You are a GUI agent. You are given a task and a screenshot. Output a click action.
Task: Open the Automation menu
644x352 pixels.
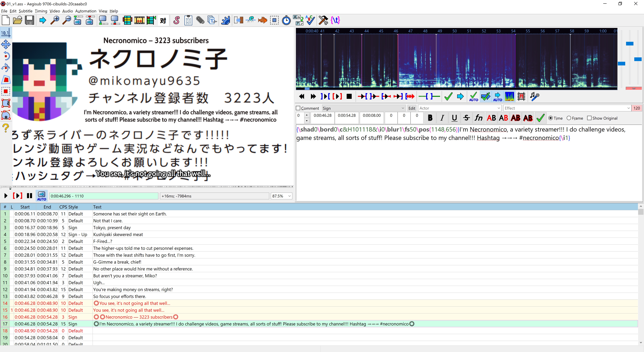click(86, 11)
